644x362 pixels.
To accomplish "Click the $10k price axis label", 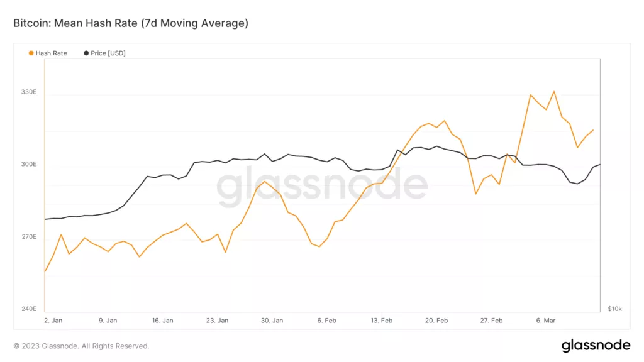I will [614, 309].
